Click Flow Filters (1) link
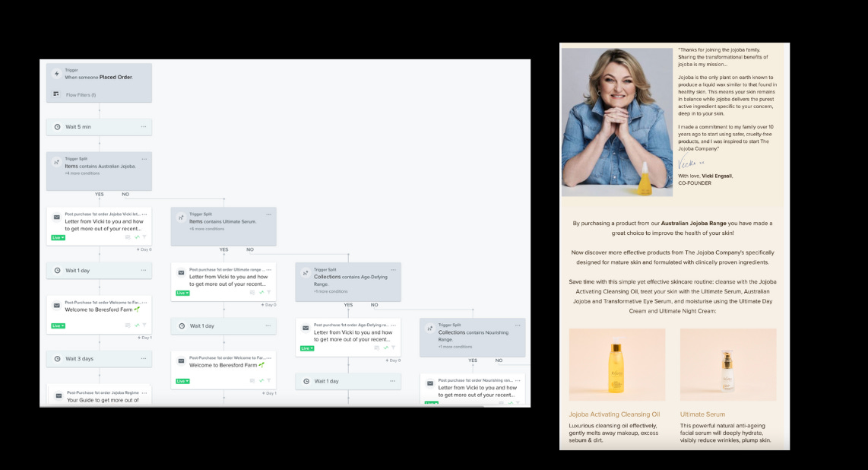 coord(81,95)
